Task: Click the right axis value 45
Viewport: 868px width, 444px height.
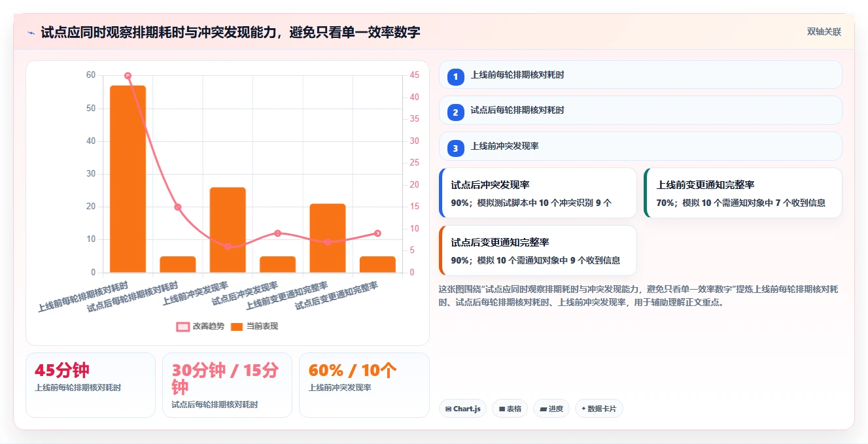Action: click(x=415, y=76)
